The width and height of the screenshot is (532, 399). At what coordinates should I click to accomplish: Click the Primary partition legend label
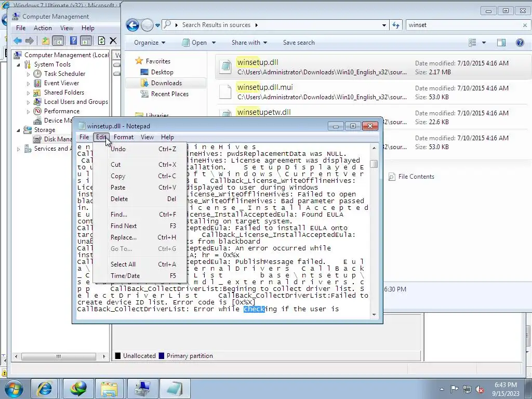(x=190, y=356)
